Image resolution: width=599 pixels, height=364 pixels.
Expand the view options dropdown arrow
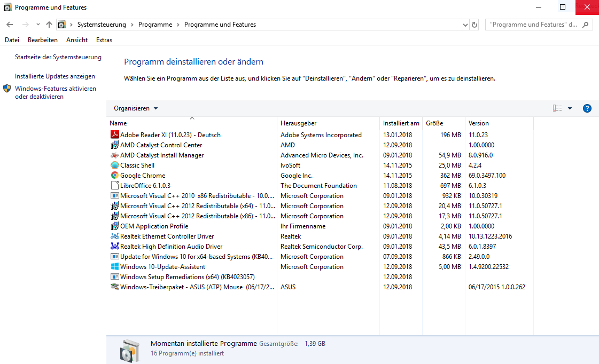coord(570,108)
